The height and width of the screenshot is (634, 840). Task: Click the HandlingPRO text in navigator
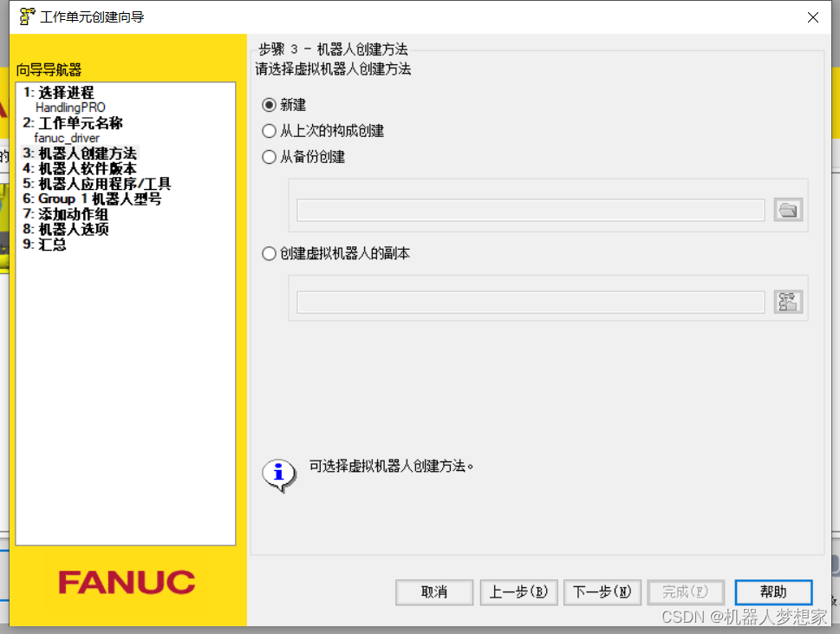click(70, 108)
